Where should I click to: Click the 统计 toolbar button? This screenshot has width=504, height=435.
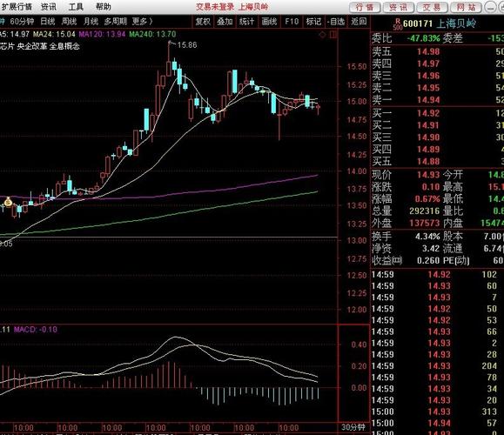pyautogui.click(x=247, y=22)
